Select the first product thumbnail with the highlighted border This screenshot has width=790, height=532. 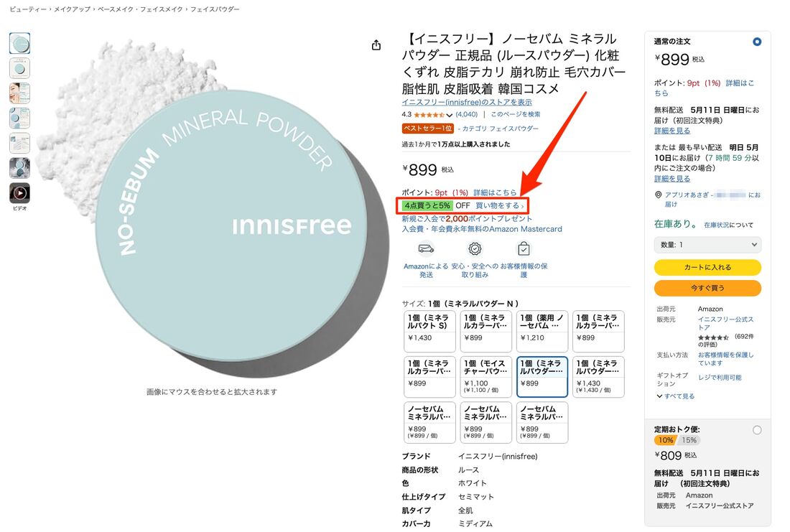pyautogui.click(x=19, y=43)
